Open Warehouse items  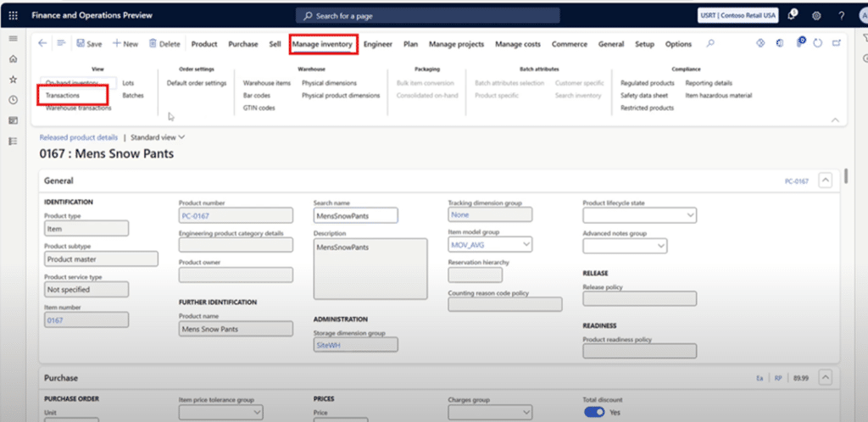tap(267, 83)
